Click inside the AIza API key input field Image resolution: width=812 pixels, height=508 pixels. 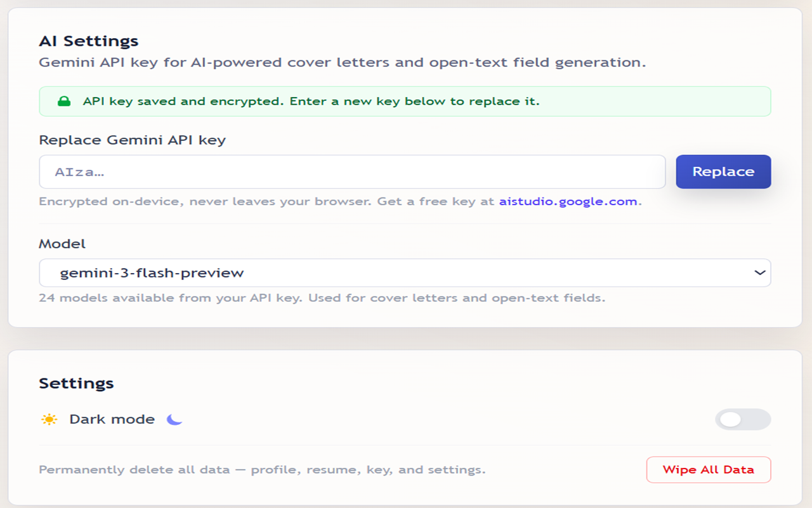(351, 171)
